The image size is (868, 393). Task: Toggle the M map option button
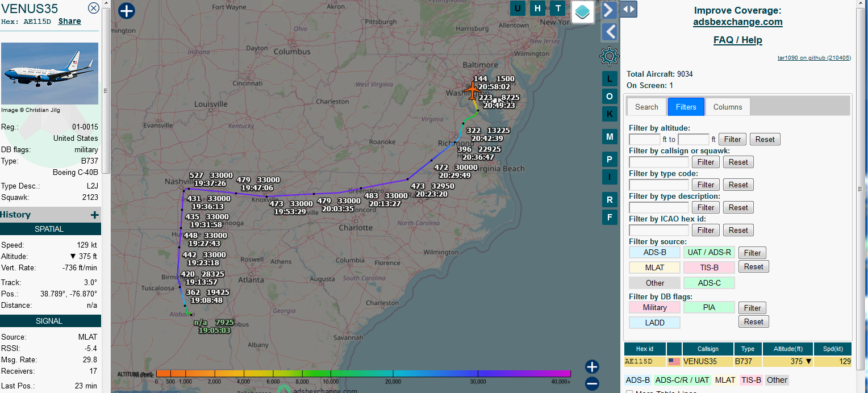pos(610,137)
